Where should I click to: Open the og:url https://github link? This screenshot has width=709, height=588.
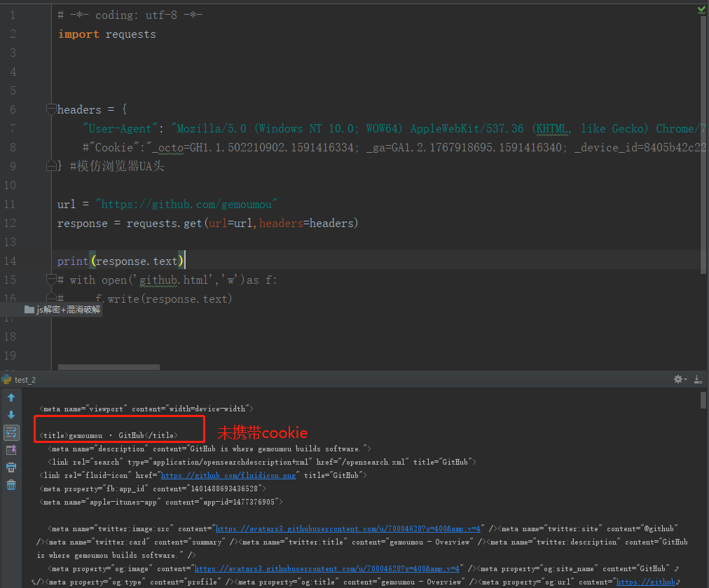pyautogui.click(x=646, y=582)
